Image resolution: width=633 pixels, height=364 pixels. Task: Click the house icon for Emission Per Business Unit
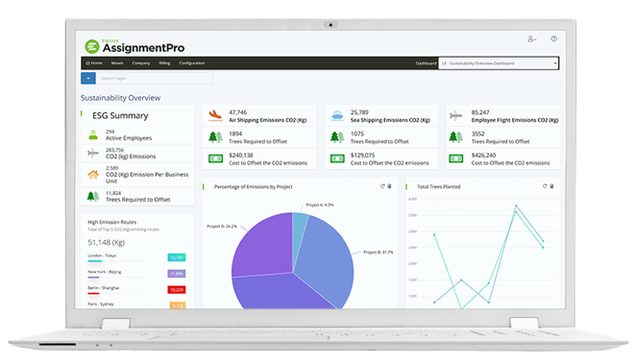point(93,175)
